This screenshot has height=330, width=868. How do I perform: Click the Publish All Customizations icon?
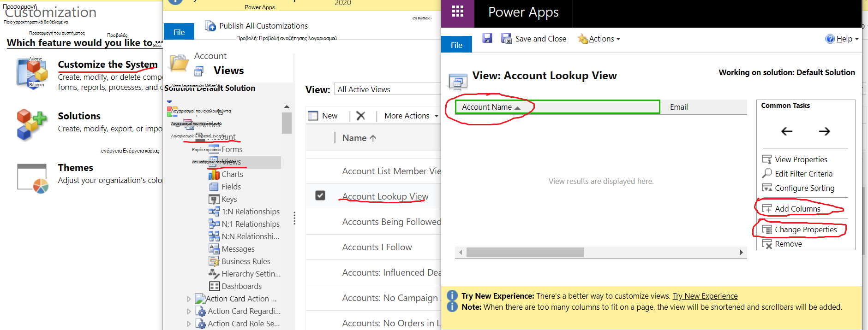click(x=210, y=26)
